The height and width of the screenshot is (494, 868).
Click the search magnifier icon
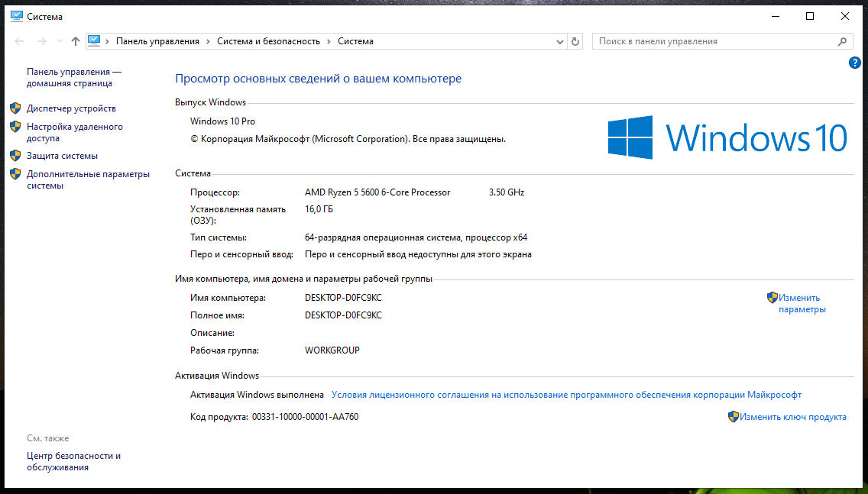(x=842, y=41)
